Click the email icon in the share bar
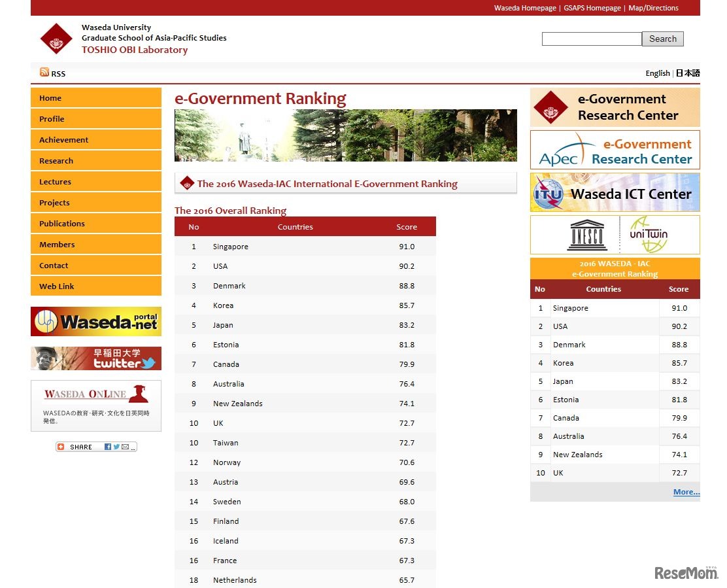This screenshot has width=727, height=588. 125,447
